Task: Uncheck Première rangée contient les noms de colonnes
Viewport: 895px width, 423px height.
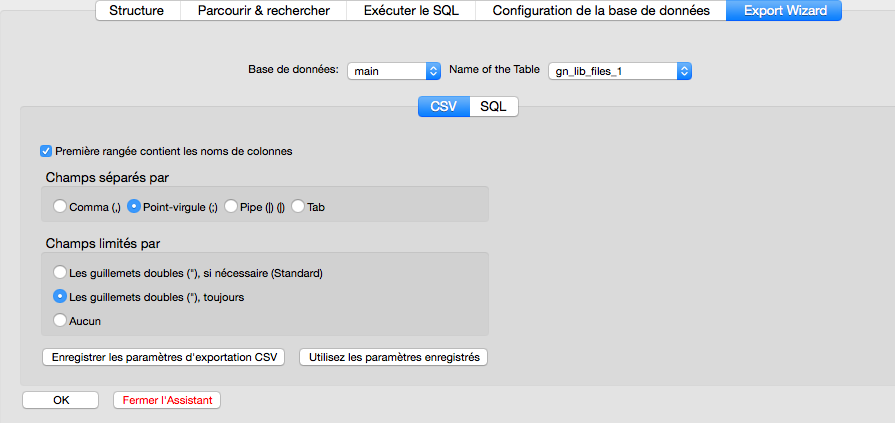Action: click(46, 152)
